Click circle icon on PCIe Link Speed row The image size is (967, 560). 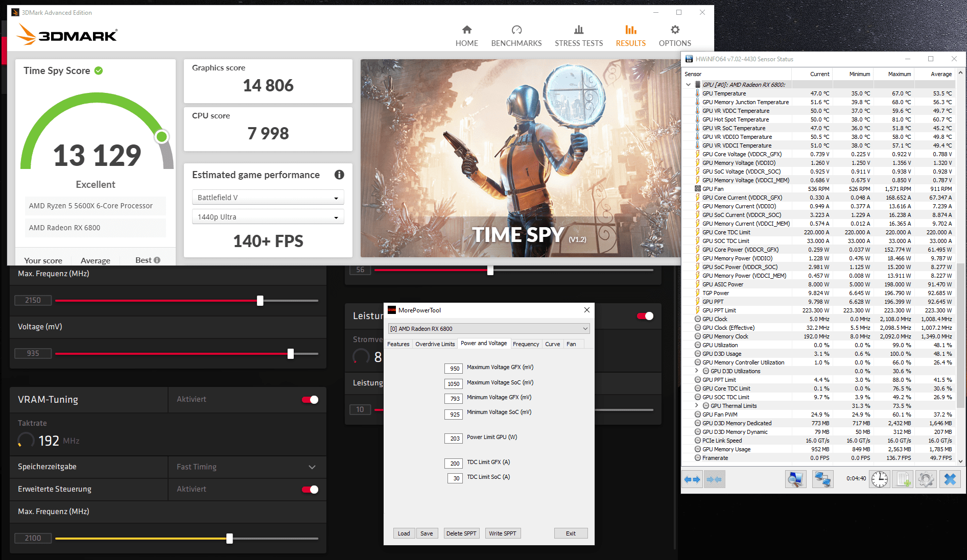[698, 441]
